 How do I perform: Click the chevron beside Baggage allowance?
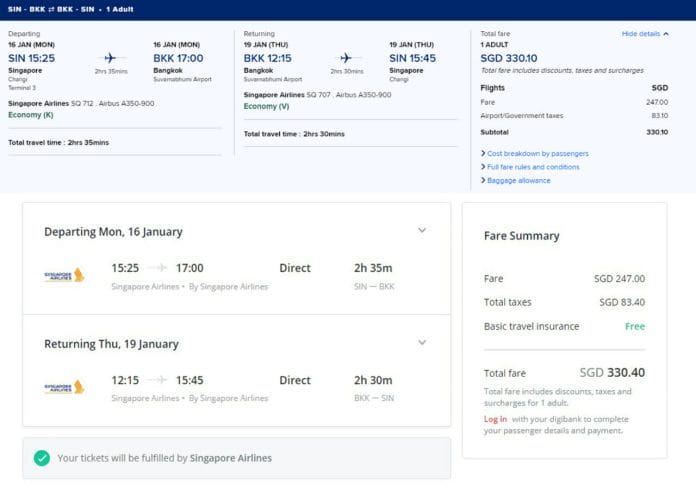click(x=483, y=180)
